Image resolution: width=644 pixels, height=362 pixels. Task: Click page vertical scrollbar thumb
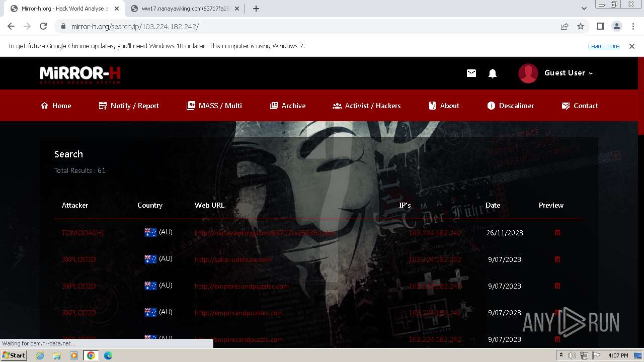(x=640, y=96)
